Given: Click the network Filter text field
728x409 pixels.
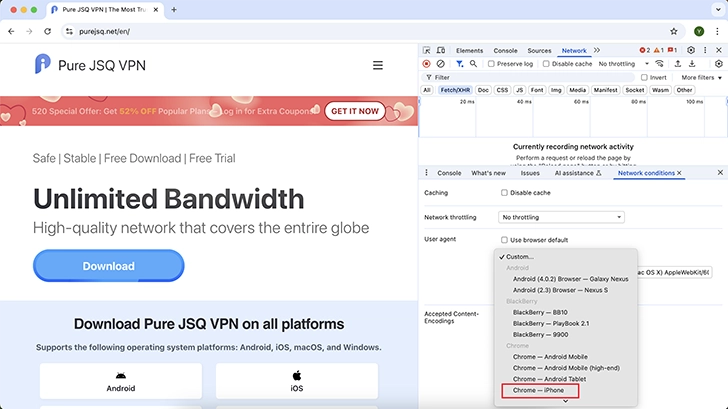Looking at the screenshot, I should click(x=528, y=77).
